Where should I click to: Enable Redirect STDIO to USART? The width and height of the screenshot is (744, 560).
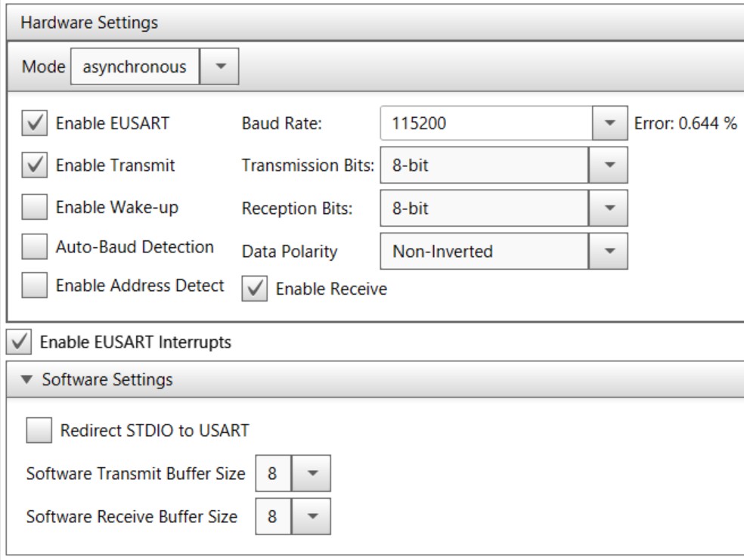(x=38, y=431)
